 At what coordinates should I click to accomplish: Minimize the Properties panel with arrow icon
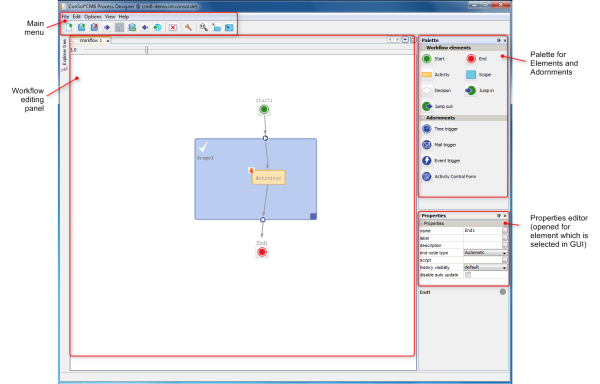(499, 216)
